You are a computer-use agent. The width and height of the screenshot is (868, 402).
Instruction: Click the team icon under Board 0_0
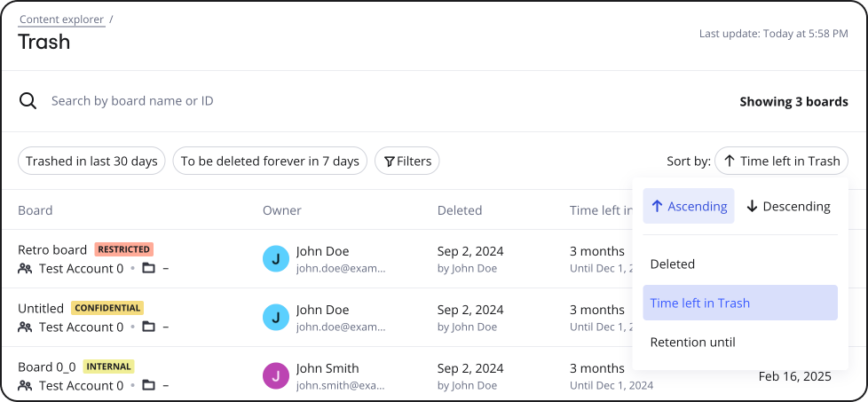point(25,386)
